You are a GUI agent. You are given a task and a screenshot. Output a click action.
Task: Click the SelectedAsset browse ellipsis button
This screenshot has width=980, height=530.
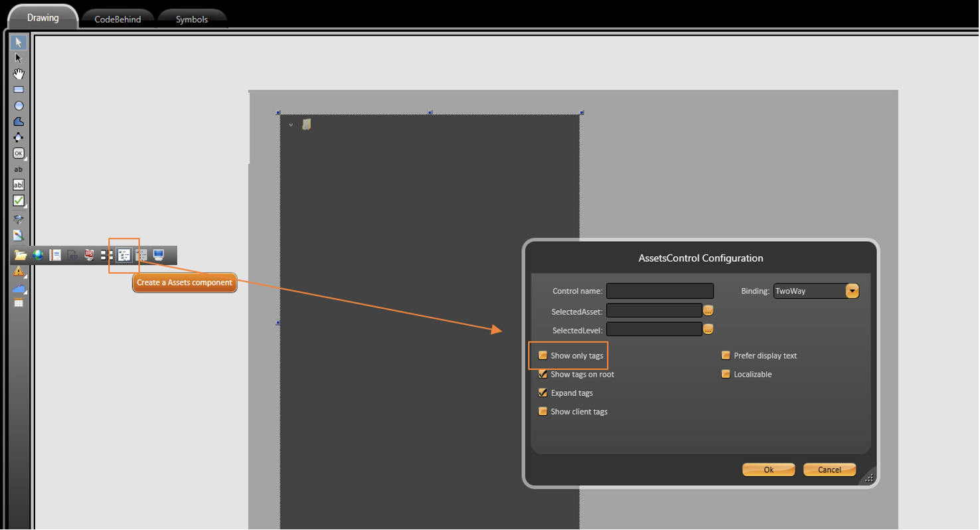click(x=708, y=310)
